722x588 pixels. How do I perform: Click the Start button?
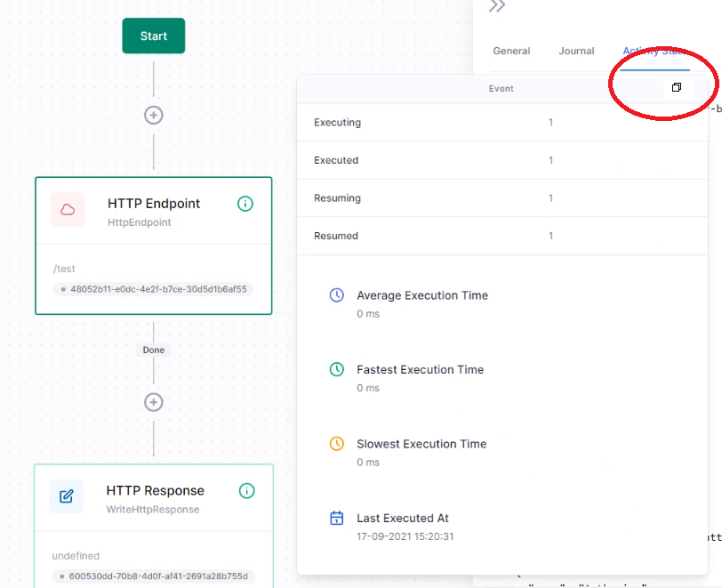click(x=153, y=36)
